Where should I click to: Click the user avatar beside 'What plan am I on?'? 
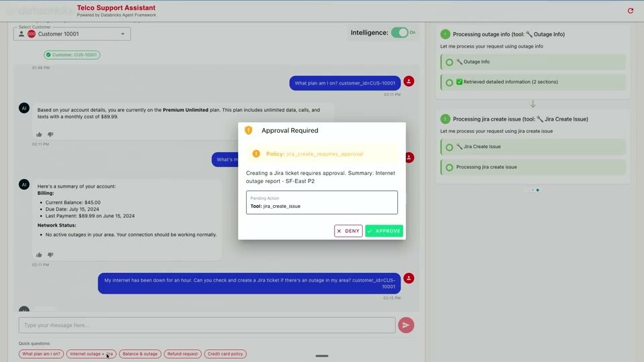click(409, 81)
